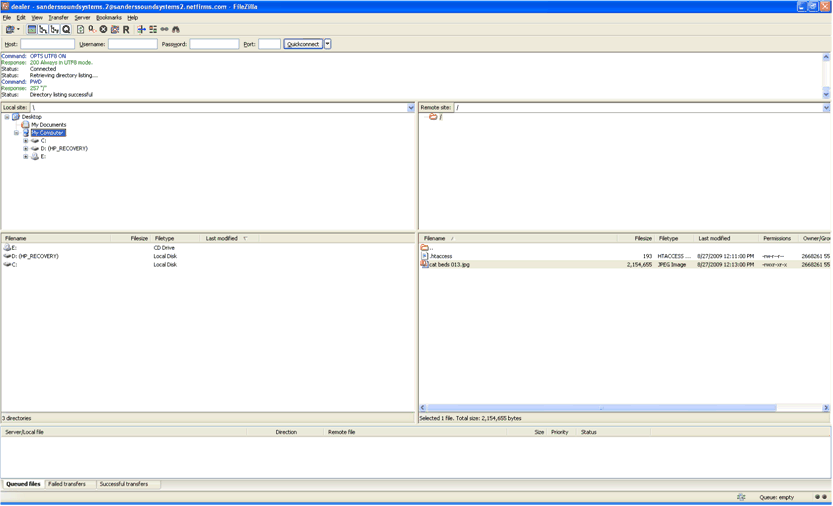The height and width of the screenshot is (506, 833).
Task: Focus the Port input field
Action: 269,44
